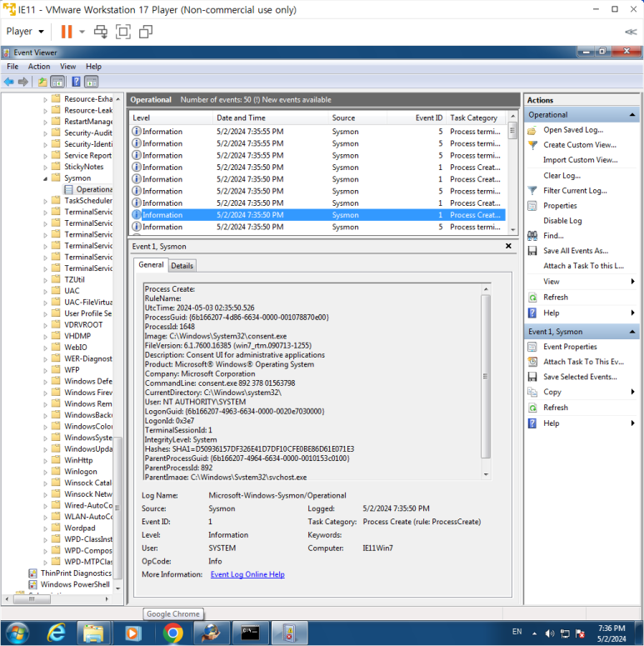
Task: Switch to the General tab
Action: click(x=151, y=265)
